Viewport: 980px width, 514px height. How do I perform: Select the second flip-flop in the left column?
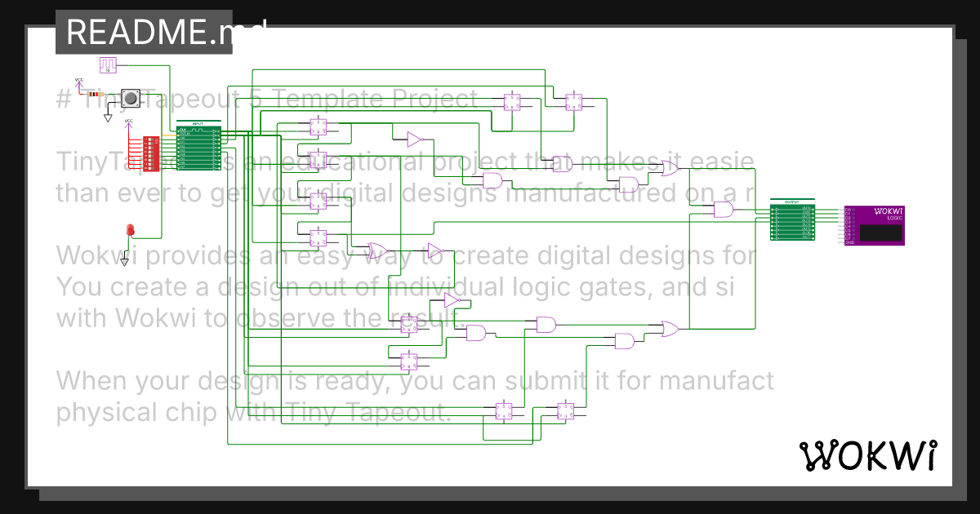[318, 159]
